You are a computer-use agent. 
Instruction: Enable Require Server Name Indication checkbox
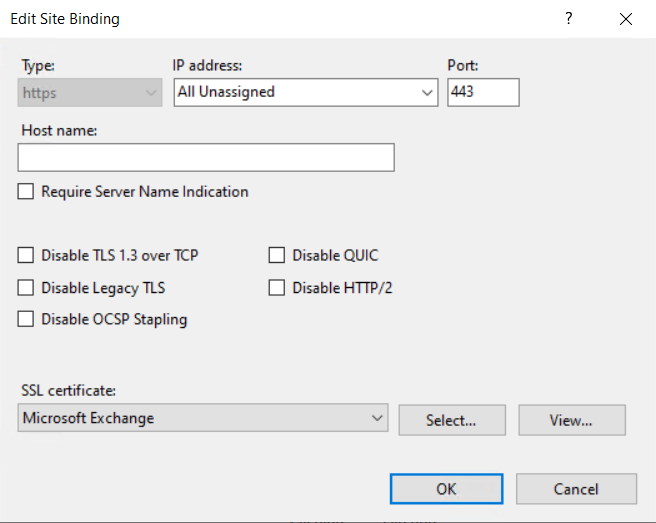pos(26,192)
